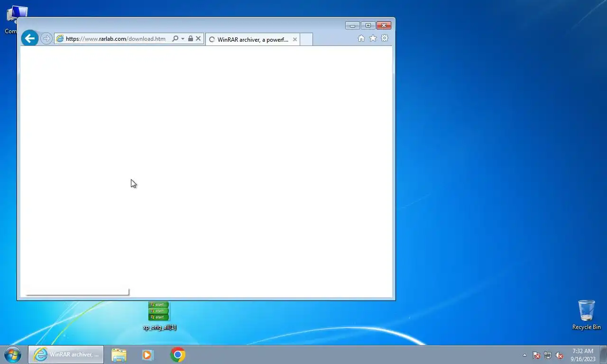607x364 pixels.
Task: Click WinRAR archiver taskbar button
Action: 66,355
